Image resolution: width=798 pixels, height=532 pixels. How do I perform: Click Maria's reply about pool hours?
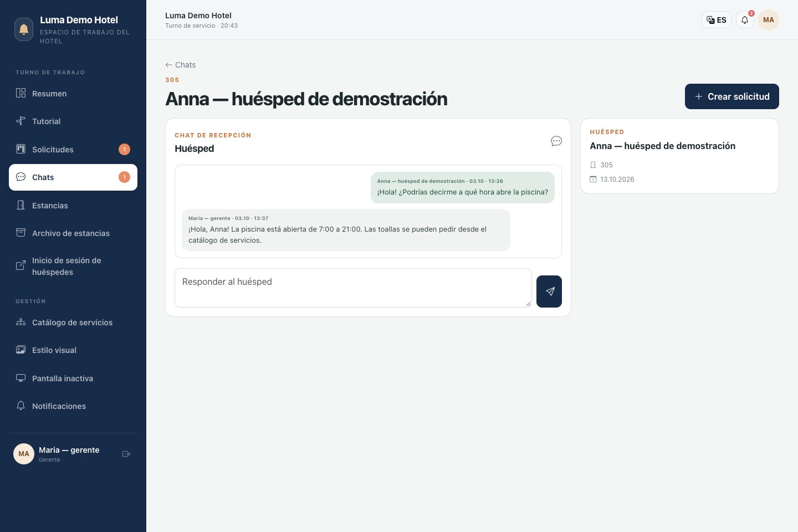(x=346, y=230)
